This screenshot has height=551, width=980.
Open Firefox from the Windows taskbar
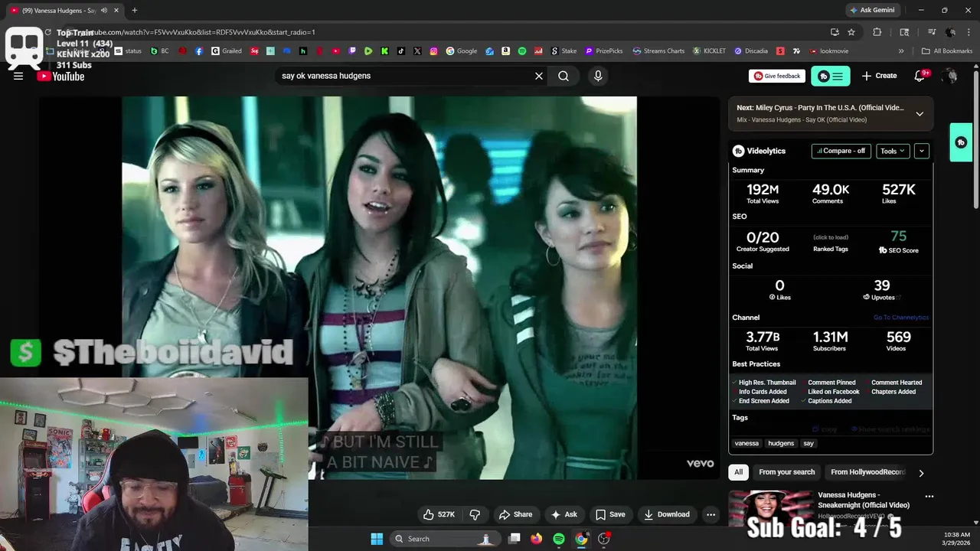[537, 539]
